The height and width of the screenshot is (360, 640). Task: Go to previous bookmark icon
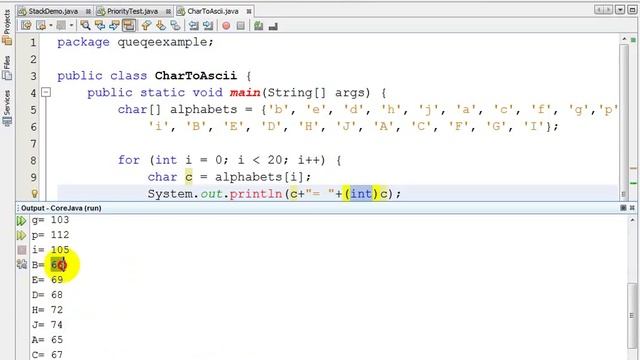pos(145,26)
